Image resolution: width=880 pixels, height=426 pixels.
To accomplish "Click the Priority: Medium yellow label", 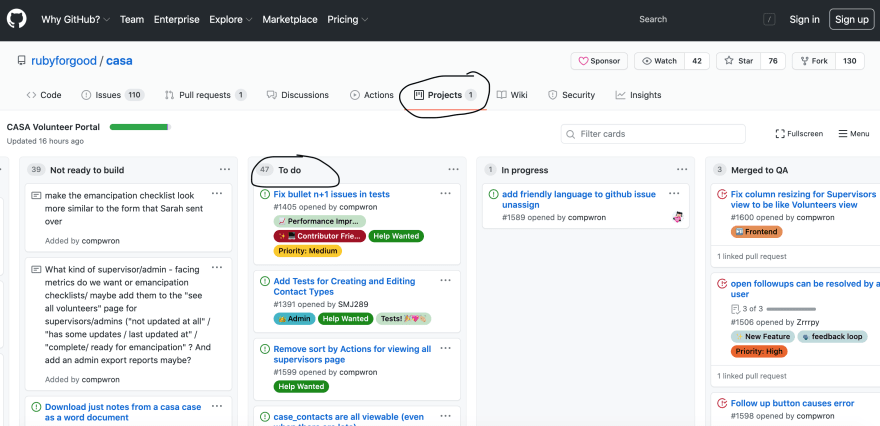I will click(308, 251).
